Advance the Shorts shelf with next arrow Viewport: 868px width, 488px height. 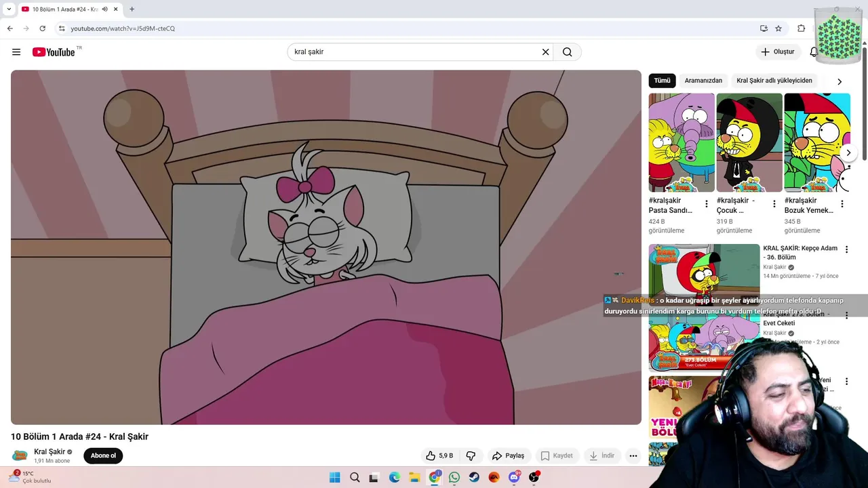point(848,153)
